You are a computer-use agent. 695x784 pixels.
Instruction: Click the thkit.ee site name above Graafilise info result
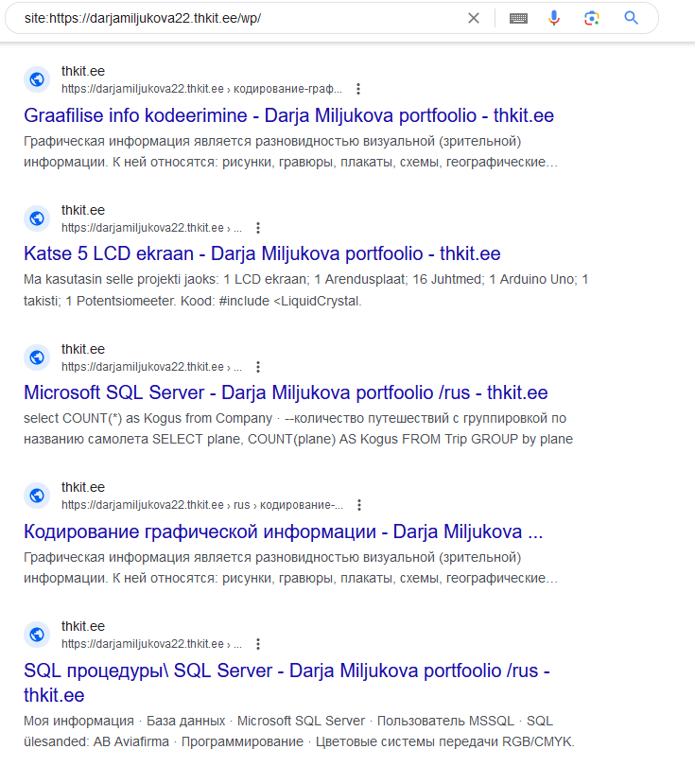pyautogui.click(x=83, y=71)
